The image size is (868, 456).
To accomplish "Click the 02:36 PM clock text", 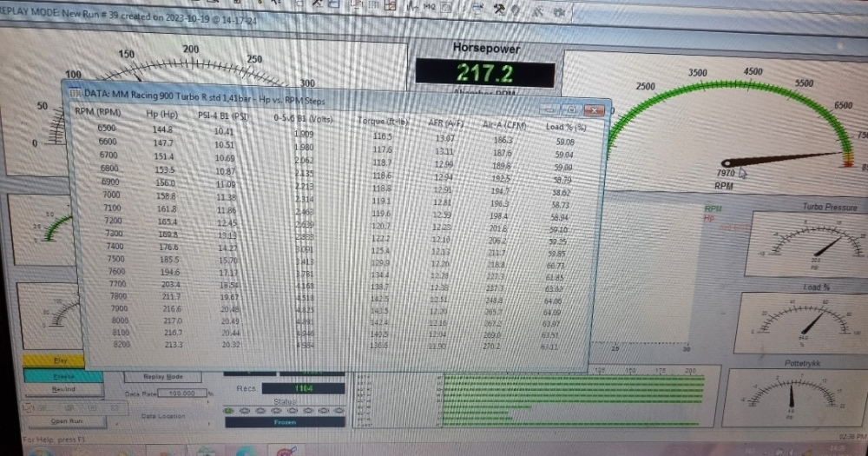I will pos(853,437).
